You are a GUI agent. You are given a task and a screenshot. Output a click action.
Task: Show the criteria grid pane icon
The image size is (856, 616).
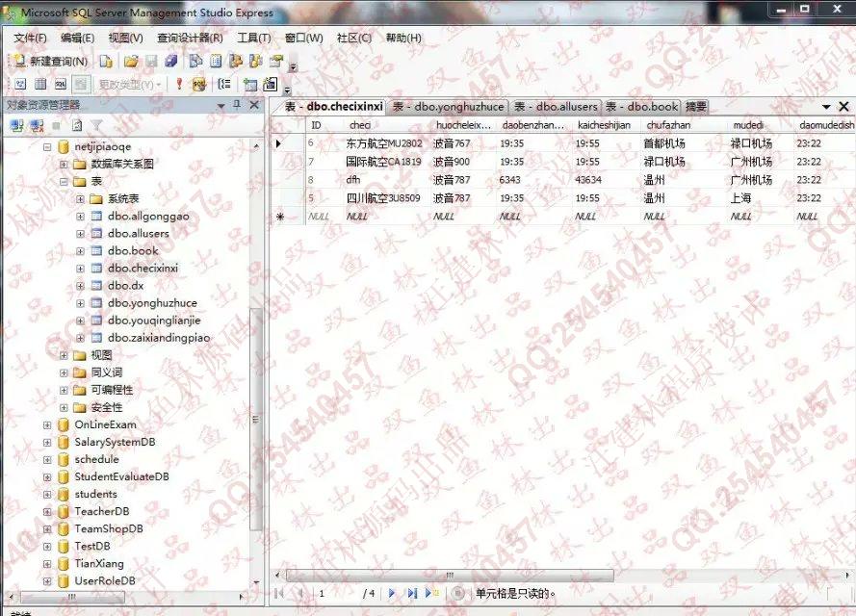pyautogui.click(x=40, y=84)
